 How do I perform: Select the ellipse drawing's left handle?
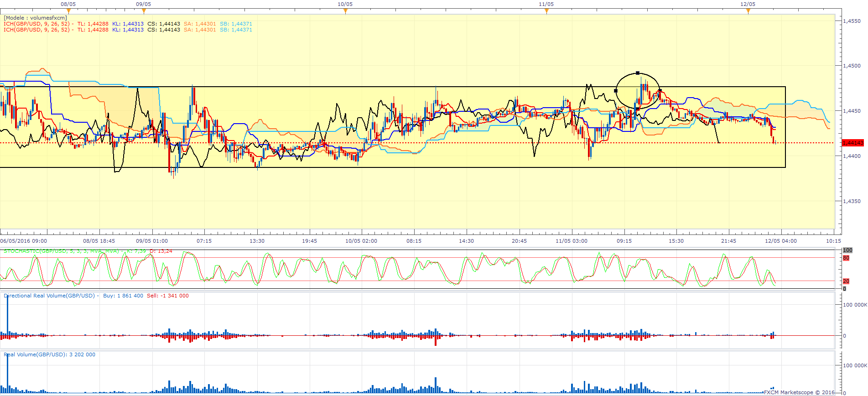pyautogui.click(x=616, y=91)
